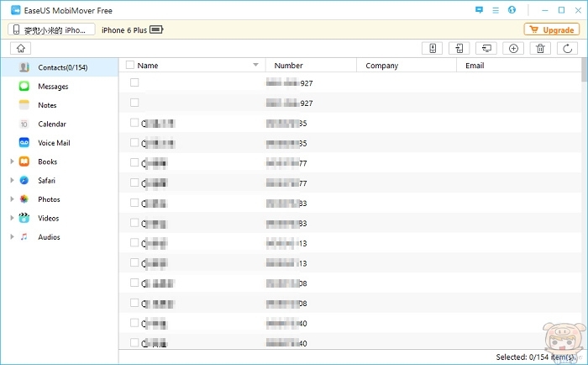Click the delete trash icon

coord(541,48)
